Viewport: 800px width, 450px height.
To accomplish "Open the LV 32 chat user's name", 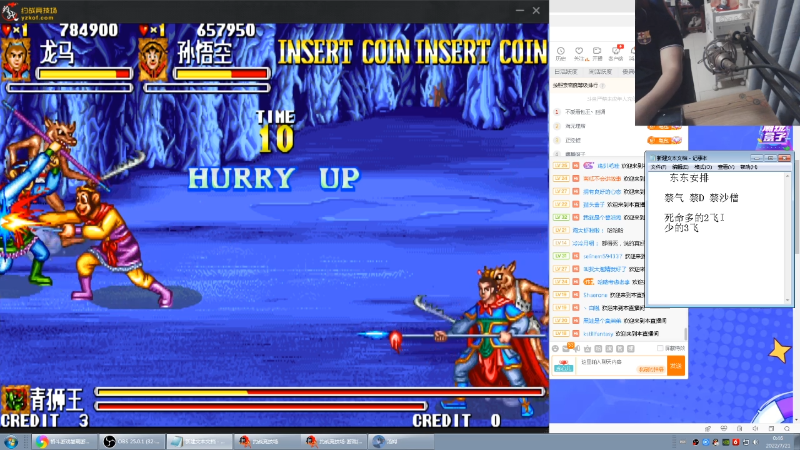I will click(x=602, y=217).
